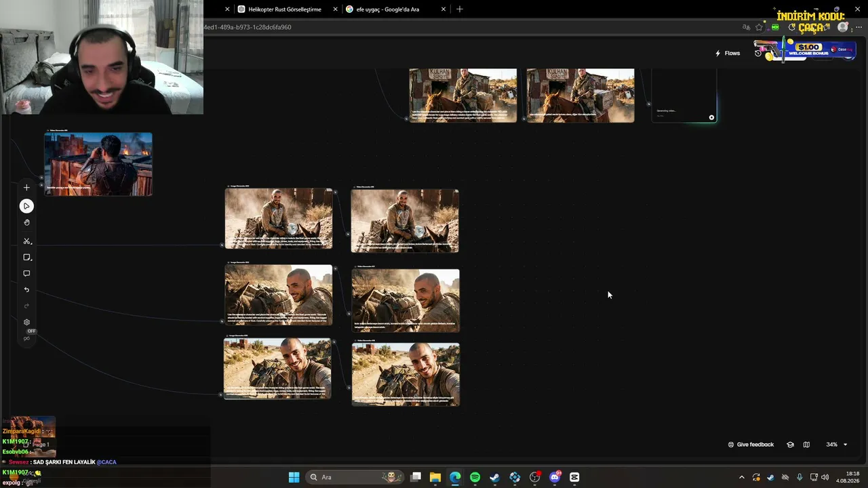The height and width of the screenshot is (488, 868).
Task: Show hidden system tray icons
Action: [741, 477]
